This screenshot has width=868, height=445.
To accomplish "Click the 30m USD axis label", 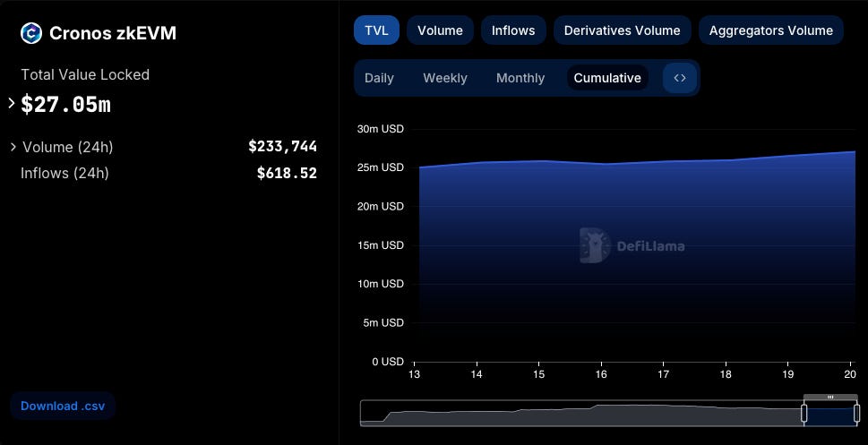I will click(381, 129).
